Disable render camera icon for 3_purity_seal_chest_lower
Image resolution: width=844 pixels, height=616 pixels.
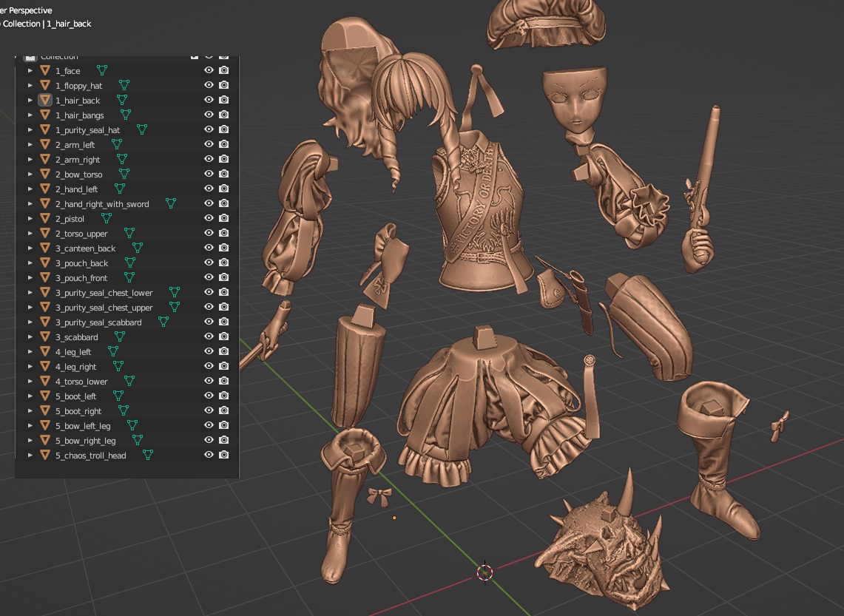point(224,292)
